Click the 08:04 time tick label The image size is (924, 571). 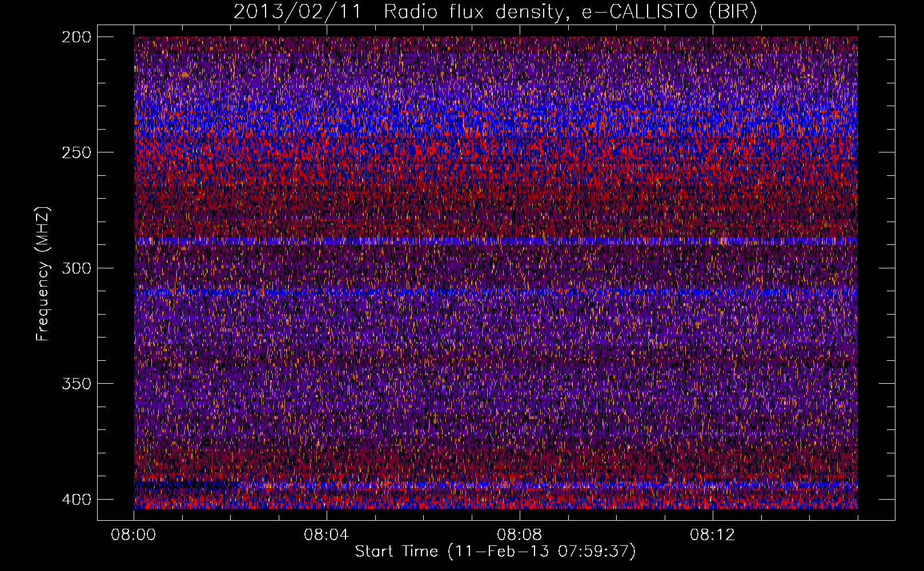click(327, 535)
